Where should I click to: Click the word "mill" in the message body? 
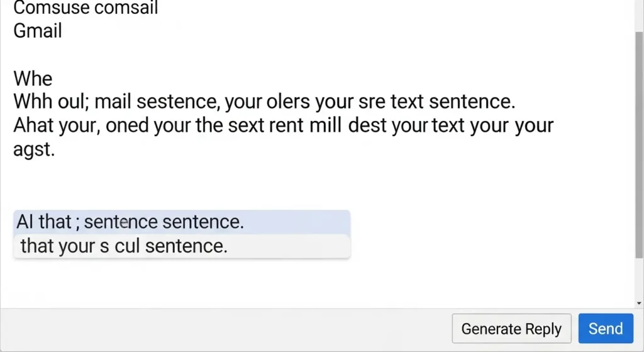pyautogui.click(x=326, y=125)
